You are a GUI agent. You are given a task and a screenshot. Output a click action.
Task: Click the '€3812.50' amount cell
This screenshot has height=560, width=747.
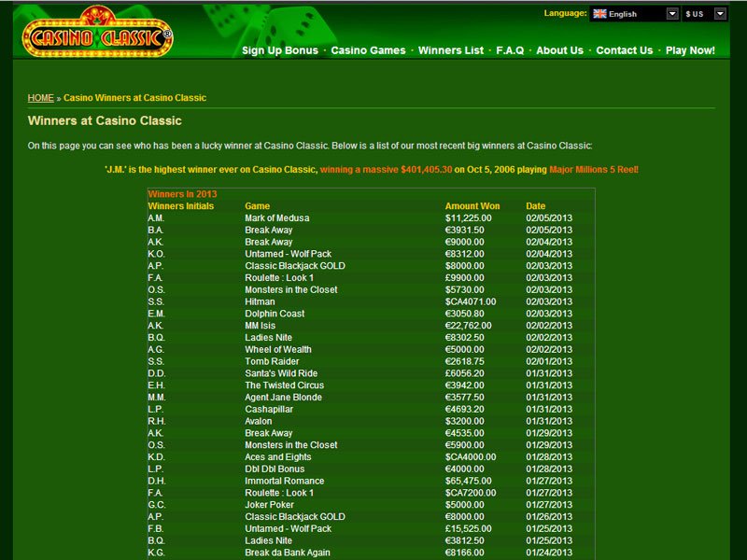[464, 540]
